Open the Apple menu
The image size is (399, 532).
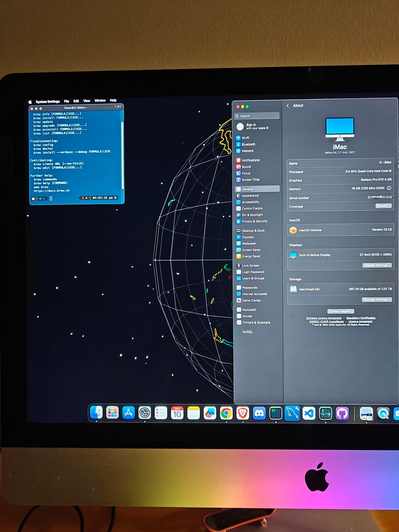[30, 102]
